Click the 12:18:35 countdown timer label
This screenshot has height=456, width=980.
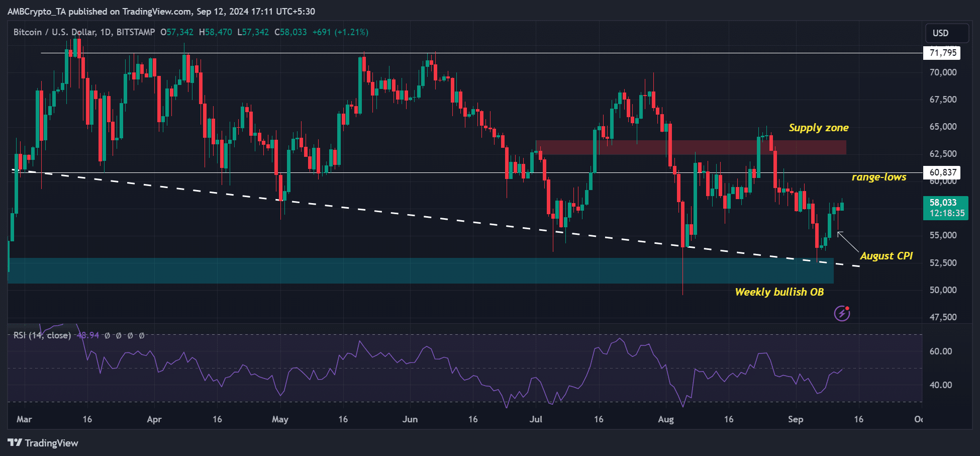click(x=947, y=213)
